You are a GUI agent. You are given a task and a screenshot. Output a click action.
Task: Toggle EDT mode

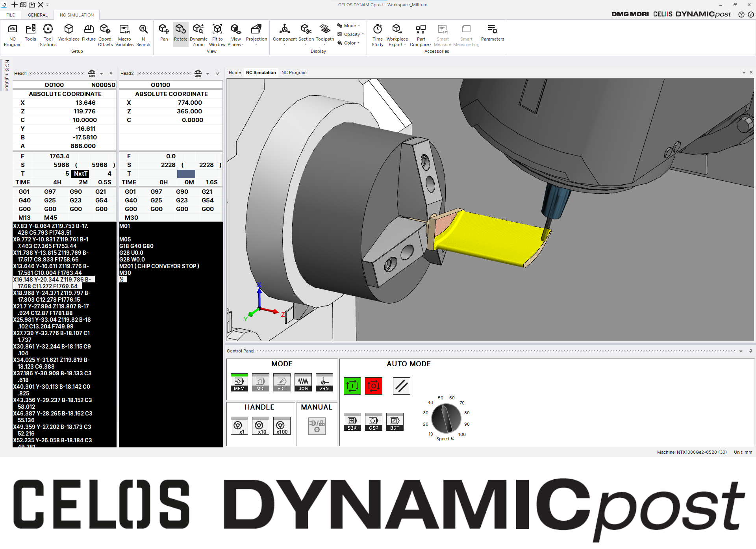click(282, 382)
